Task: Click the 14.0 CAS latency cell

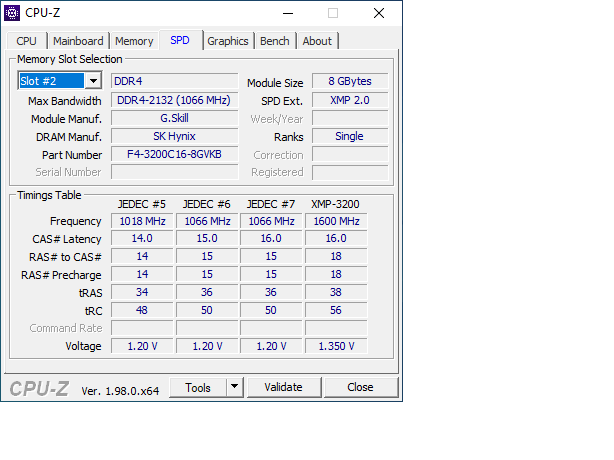Action: tap(142, 238)
